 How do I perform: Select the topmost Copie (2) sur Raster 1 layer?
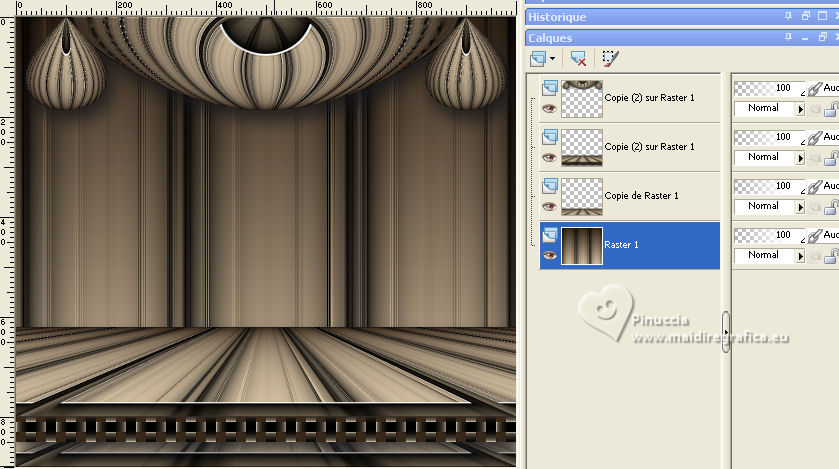click(x=649, y=98)
